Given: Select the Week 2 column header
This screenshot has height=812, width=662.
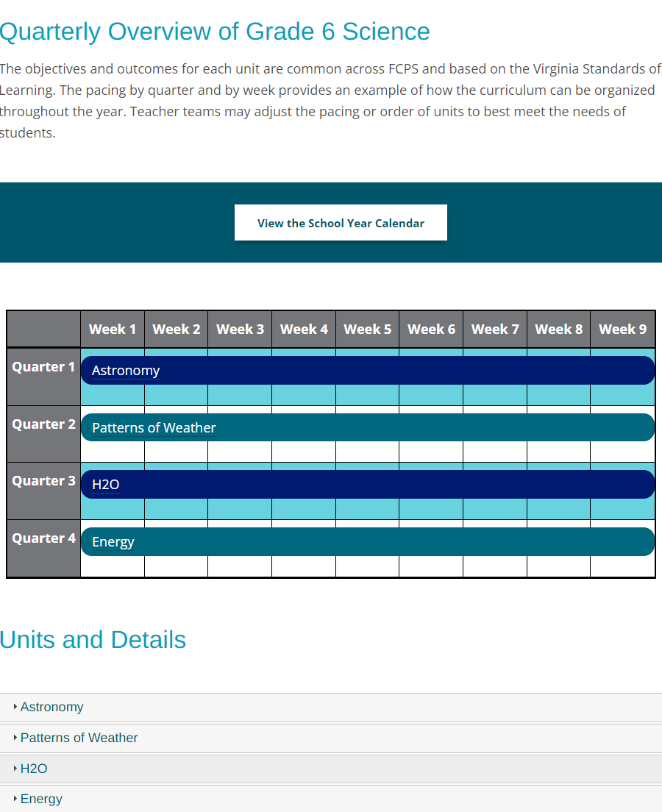Looking at the screenshot, I should (x=176, y=330).
